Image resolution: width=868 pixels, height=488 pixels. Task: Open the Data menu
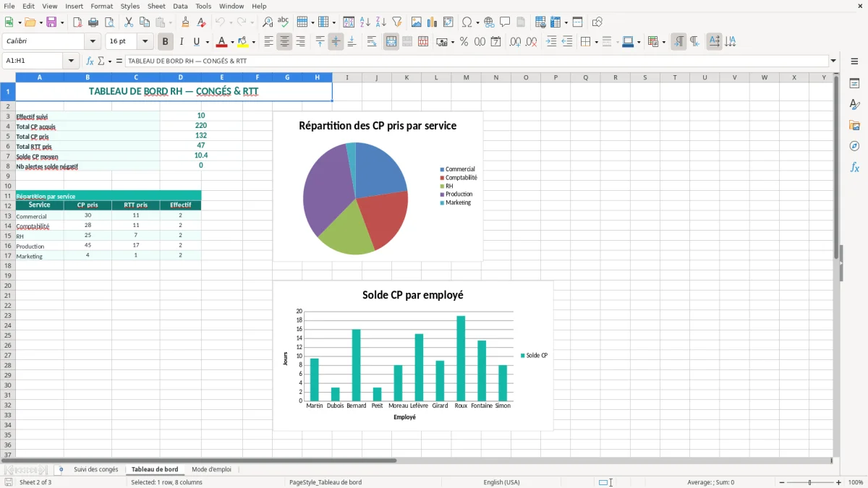click(180, 6)
